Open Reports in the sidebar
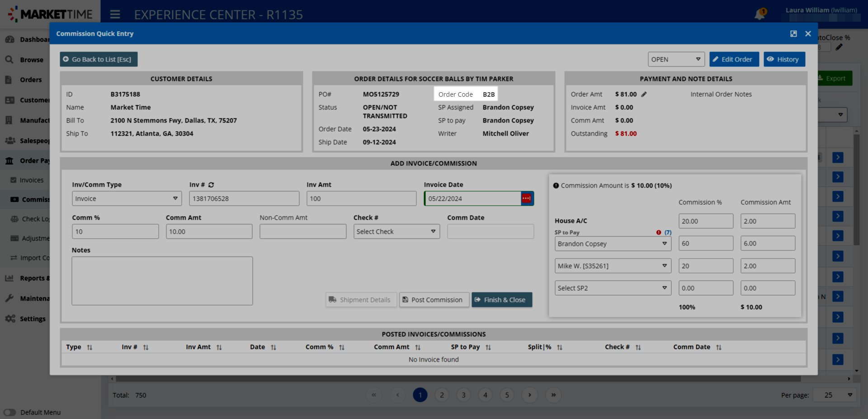This screenshot has width=868, height=419. [x=27, y=278]
